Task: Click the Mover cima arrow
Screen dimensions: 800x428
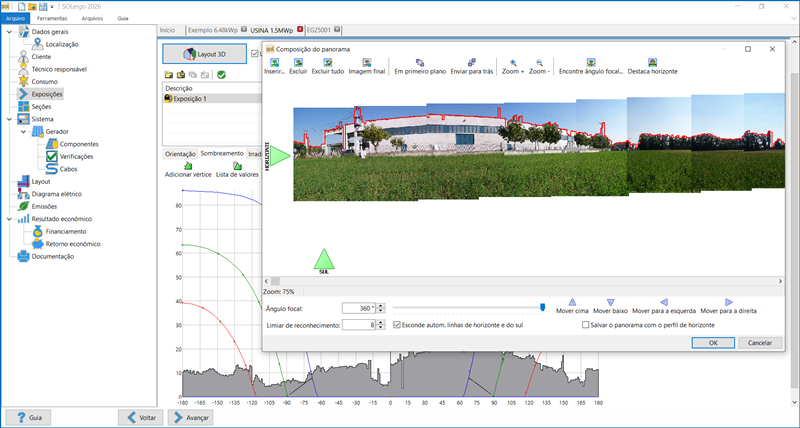Action: click(x=572, y=302)
